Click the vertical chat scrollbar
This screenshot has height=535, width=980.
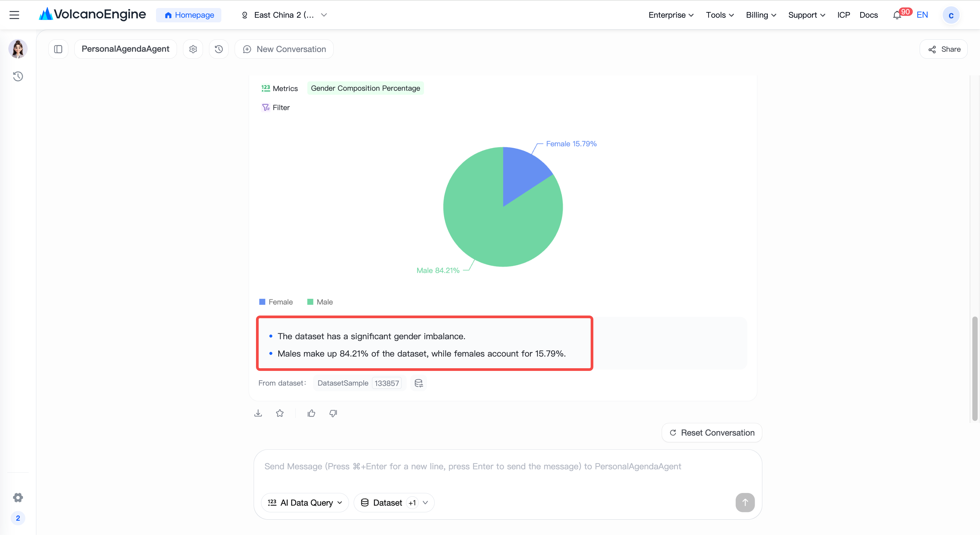tap(975, 369)
